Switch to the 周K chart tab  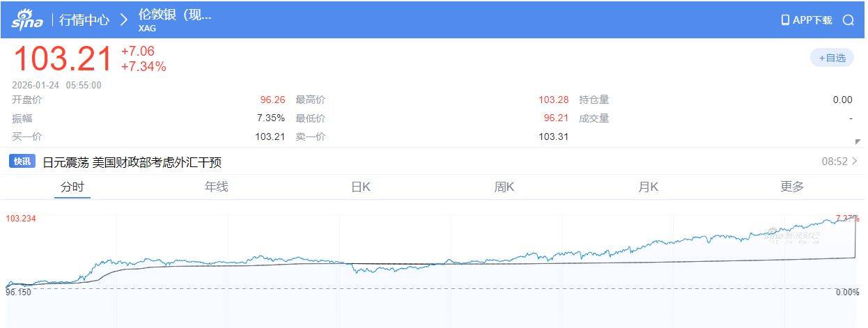[x=504, y=187]
